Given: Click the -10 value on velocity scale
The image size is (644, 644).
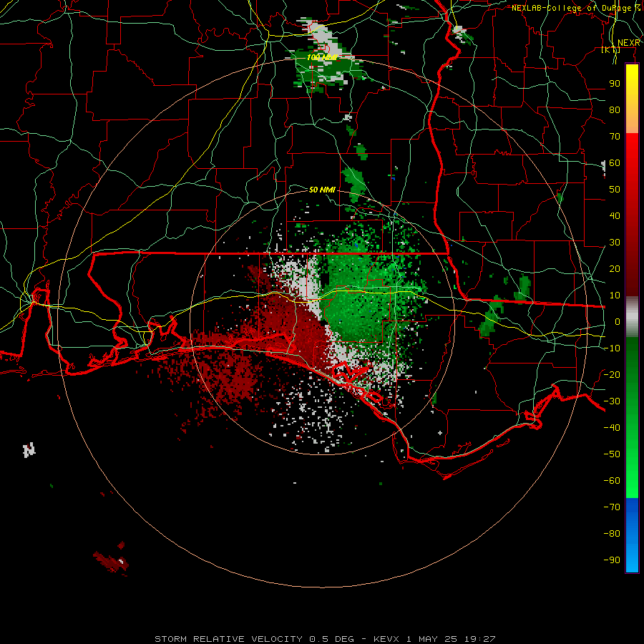Looking at the screenshot, I should tap(612, 348).
